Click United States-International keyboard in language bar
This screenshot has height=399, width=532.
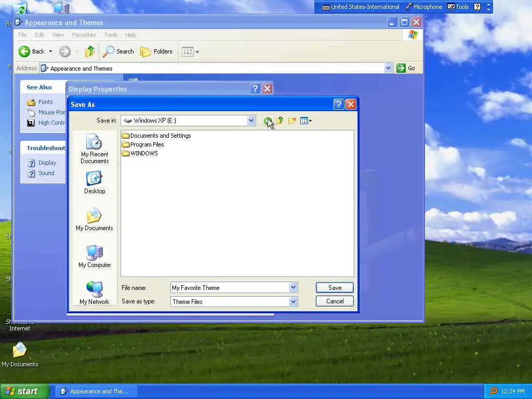tap(361, 7)
